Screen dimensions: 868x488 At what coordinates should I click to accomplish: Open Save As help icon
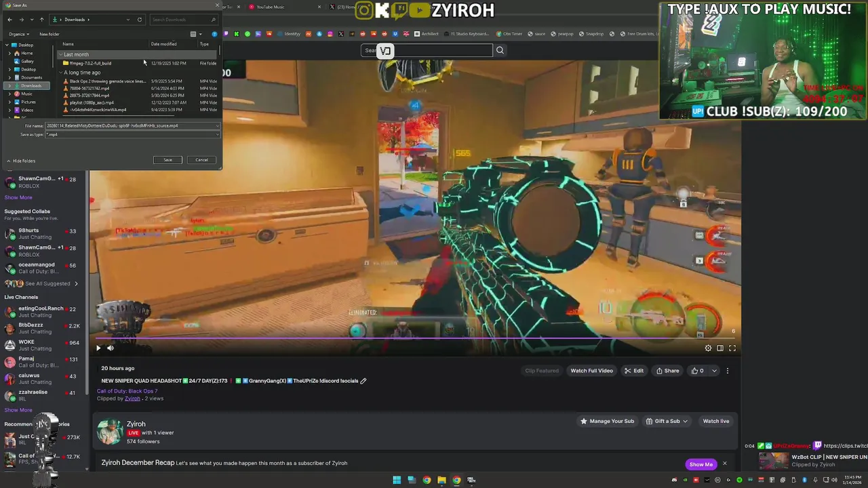point(215,34)
